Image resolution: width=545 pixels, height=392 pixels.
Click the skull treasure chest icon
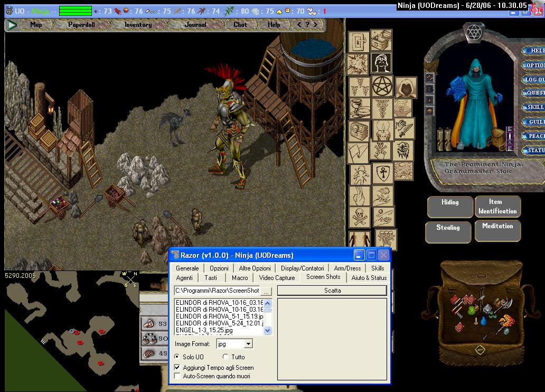coord(359,129)
